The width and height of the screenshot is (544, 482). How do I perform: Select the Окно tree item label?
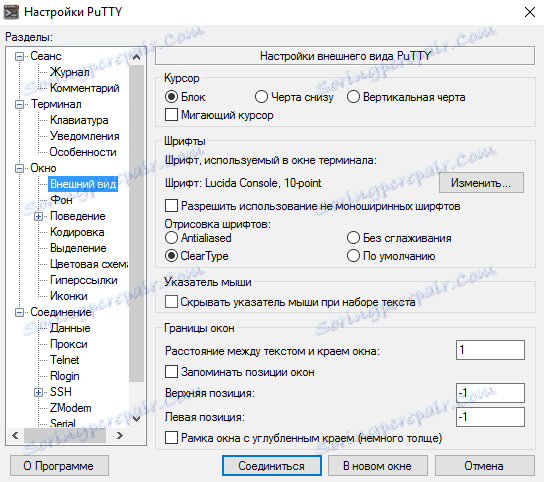[43, 168]
